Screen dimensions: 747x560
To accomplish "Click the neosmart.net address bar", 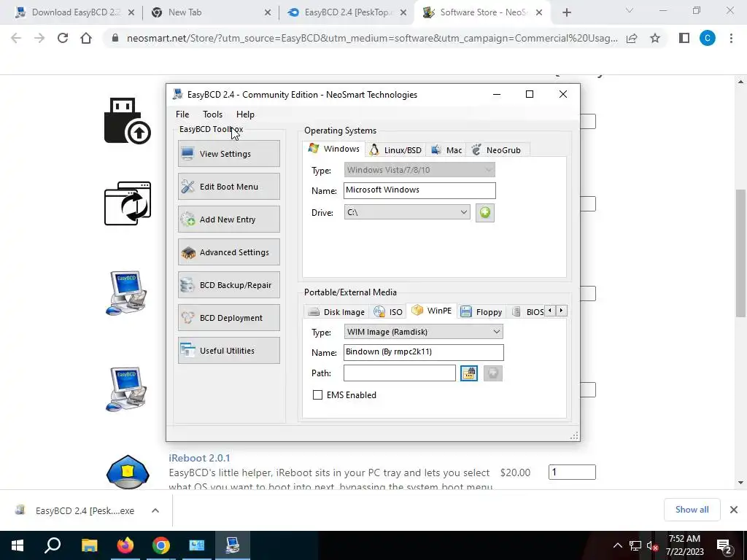I will pyautogui.click(x=371, y=38).
